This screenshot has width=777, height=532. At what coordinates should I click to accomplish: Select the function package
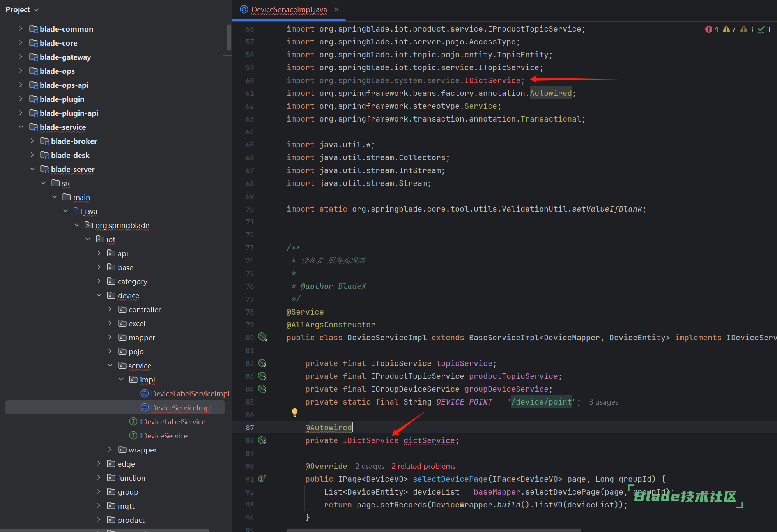(131, 478)
